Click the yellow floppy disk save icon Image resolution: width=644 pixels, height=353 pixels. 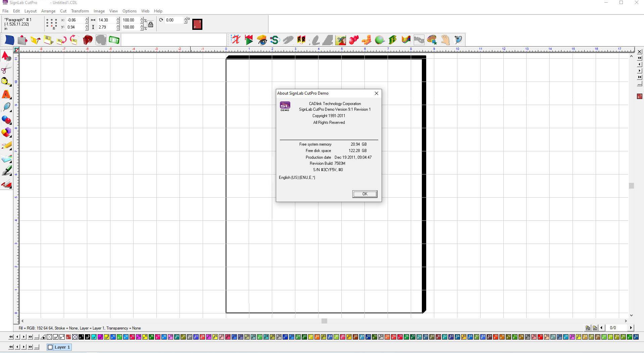pyautogui.click(x=48, y=40)
